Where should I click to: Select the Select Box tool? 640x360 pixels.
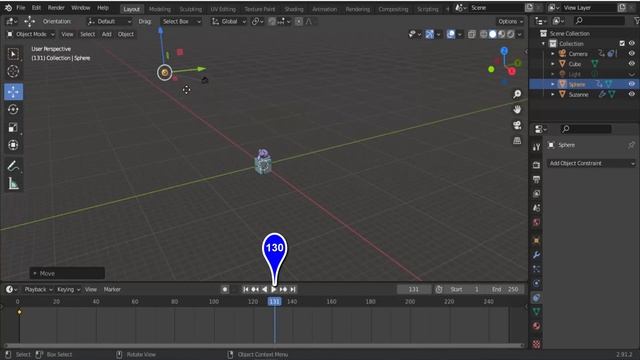tap(13, 54)
